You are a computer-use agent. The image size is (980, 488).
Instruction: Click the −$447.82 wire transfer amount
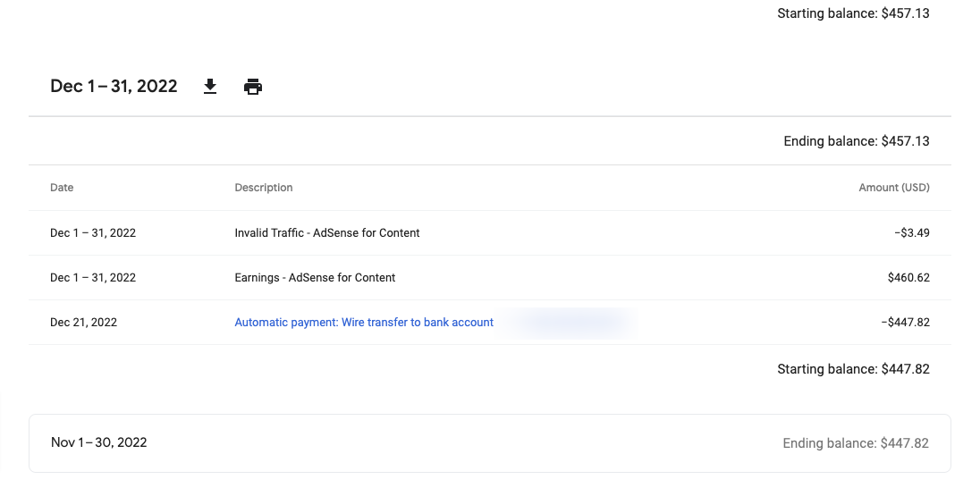coord(905,323)
